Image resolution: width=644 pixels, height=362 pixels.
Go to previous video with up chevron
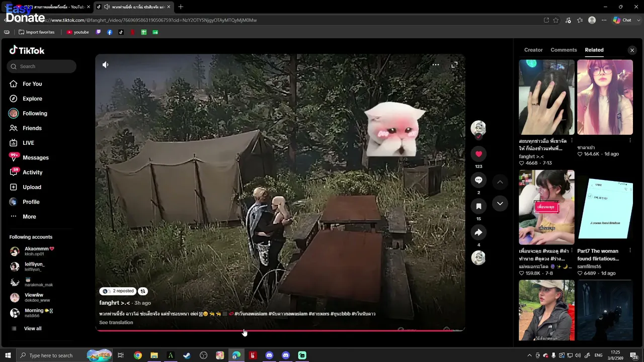pos(500,182)
